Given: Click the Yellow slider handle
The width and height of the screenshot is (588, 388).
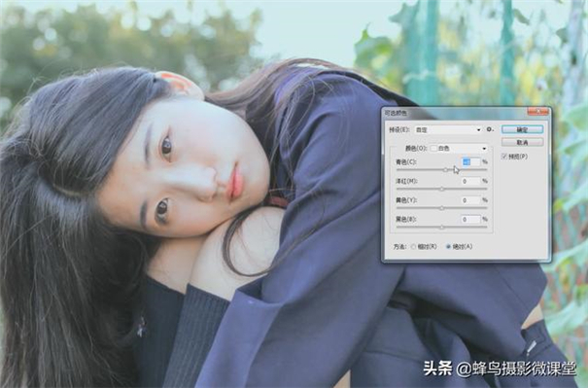Looking at the screenshot, I should click(x=442, y=208).
